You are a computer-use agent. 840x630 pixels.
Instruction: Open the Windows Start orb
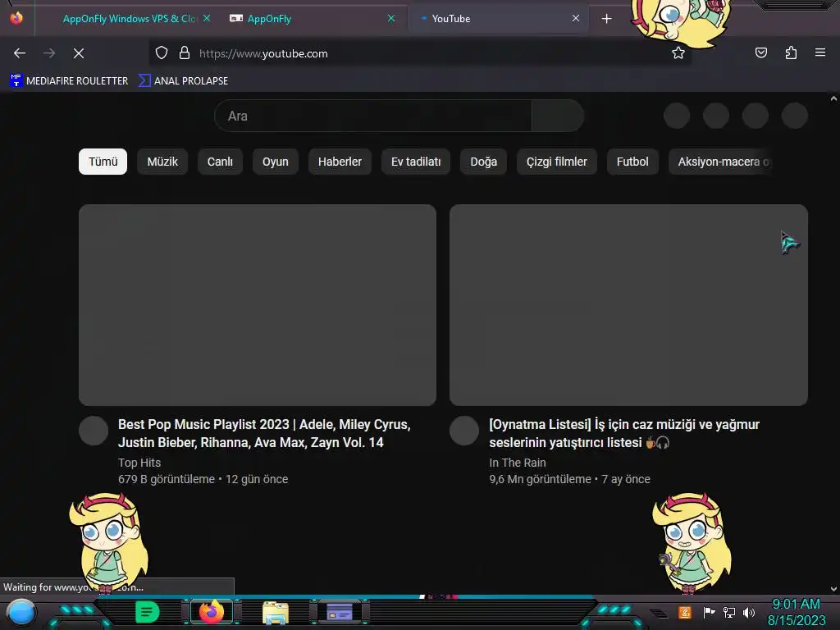[x=21, y=612]
